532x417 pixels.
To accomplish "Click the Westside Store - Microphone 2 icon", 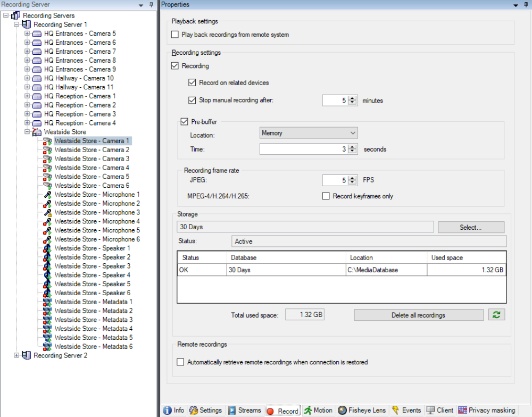I will (47, 204).
